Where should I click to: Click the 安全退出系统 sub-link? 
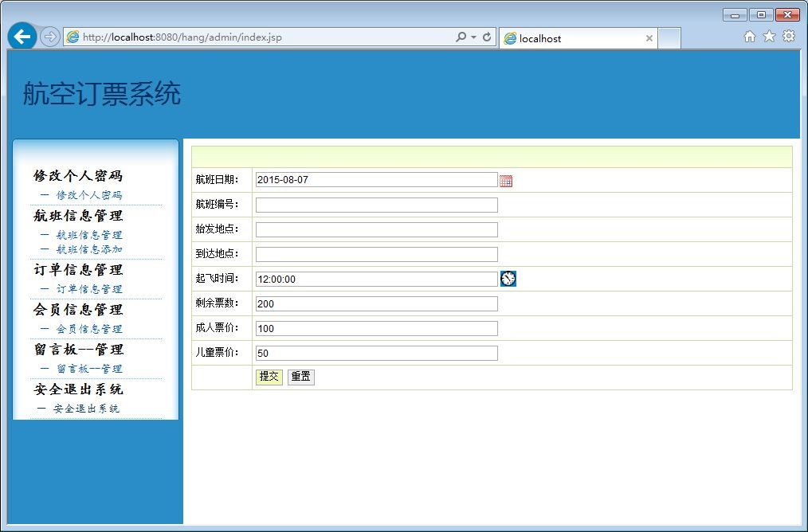coord(86,409)
